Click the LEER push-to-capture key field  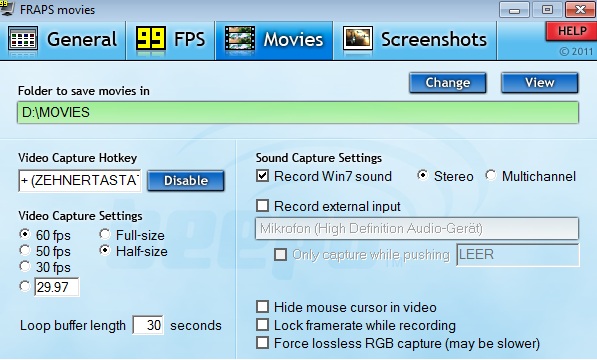click(518, 255)
